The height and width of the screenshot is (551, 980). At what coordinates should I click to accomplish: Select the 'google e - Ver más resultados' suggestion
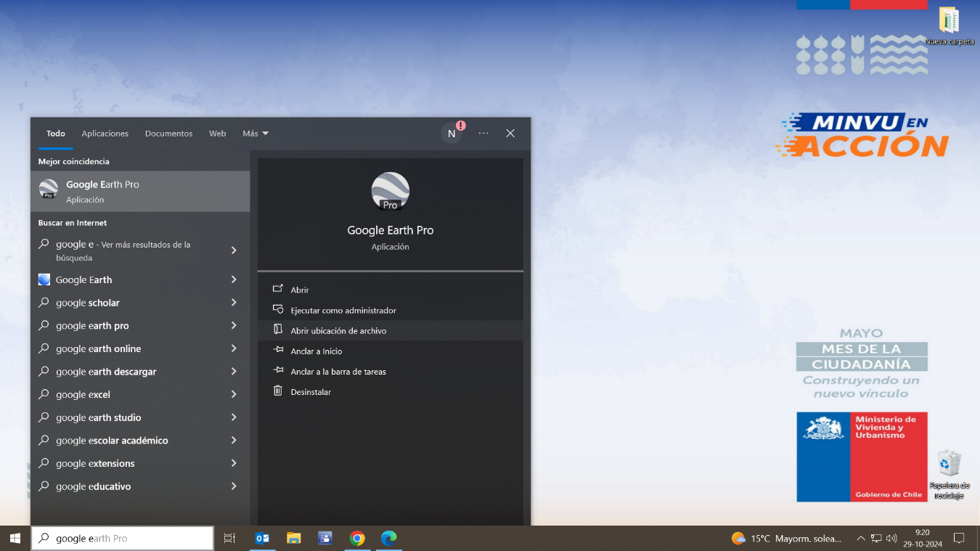coord(140,250)
